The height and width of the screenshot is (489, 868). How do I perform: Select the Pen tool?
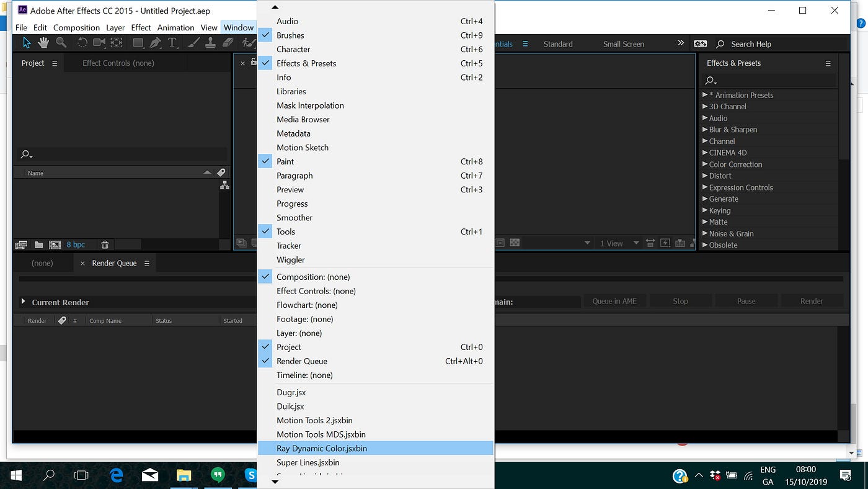[155, 43]
